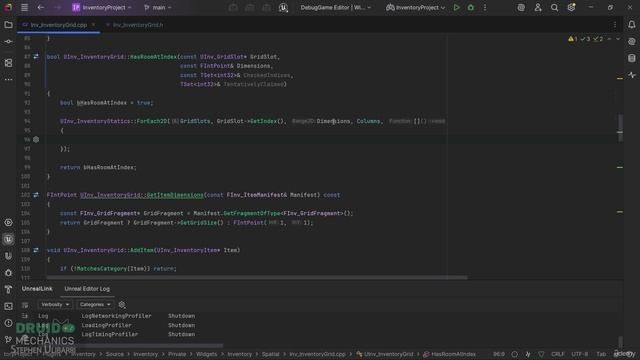Click the gutter navigate icon at line 102
The image size is (640, 360).
coord(36,195)
